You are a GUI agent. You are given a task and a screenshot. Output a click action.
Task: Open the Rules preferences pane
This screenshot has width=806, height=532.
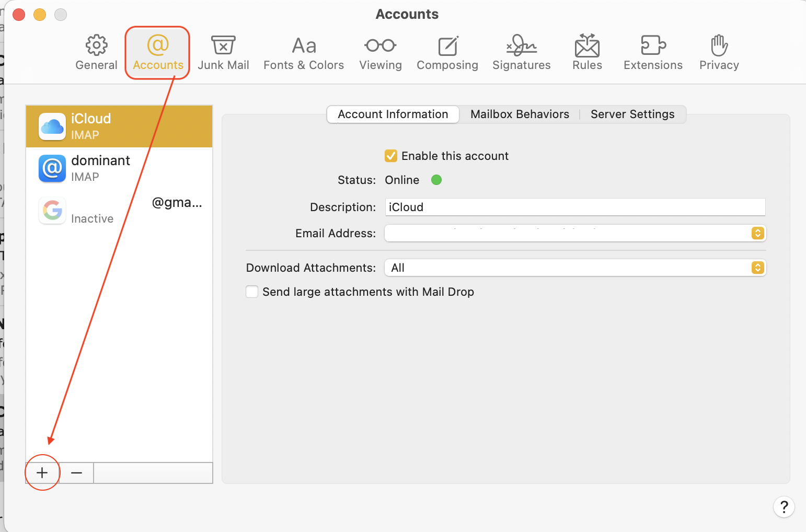coord(588,52)
